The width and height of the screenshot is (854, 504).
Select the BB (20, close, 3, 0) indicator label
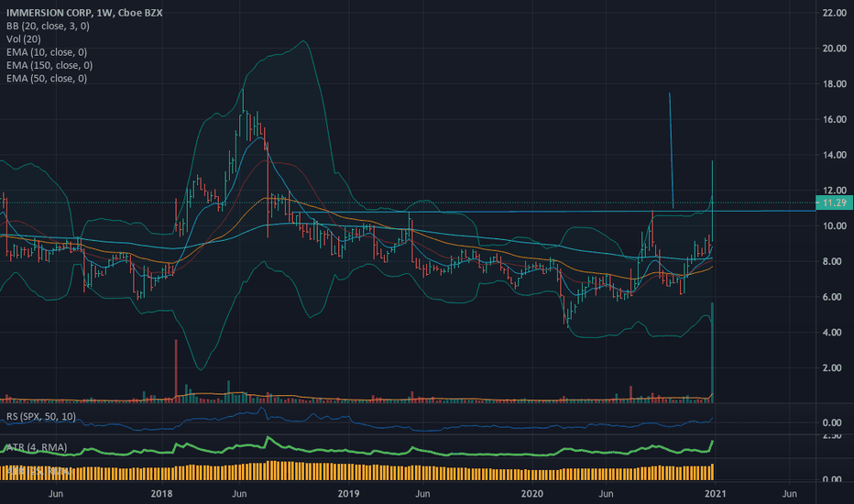click(48, 26)
